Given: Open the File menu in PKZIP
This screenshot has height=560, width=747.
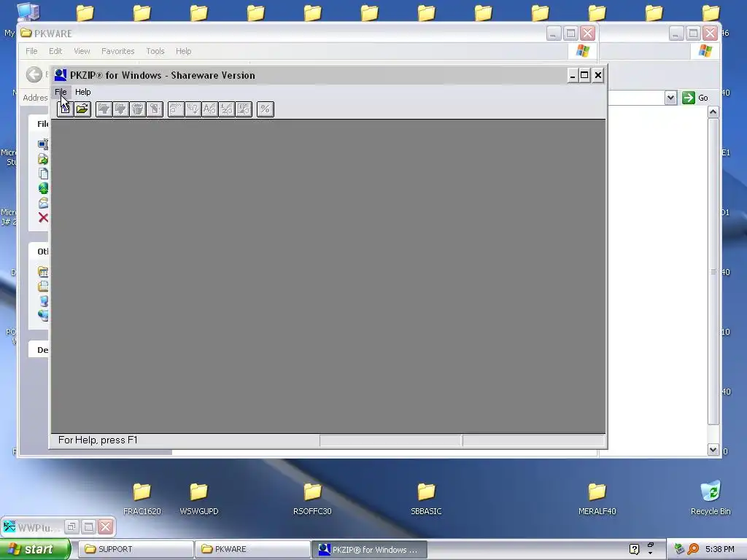Looking at the screenshot, I should [61, 92].
